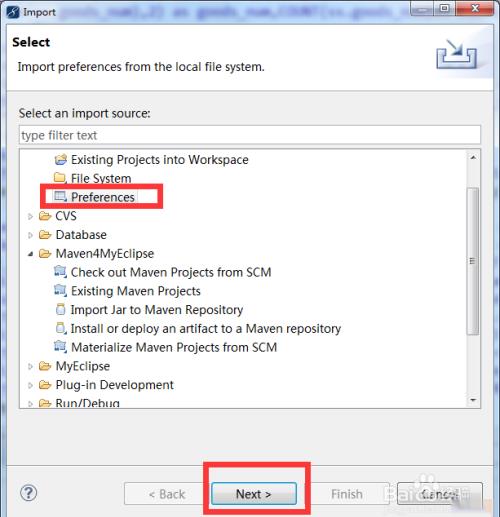Click Install or deploy an artifact icon

61,328
